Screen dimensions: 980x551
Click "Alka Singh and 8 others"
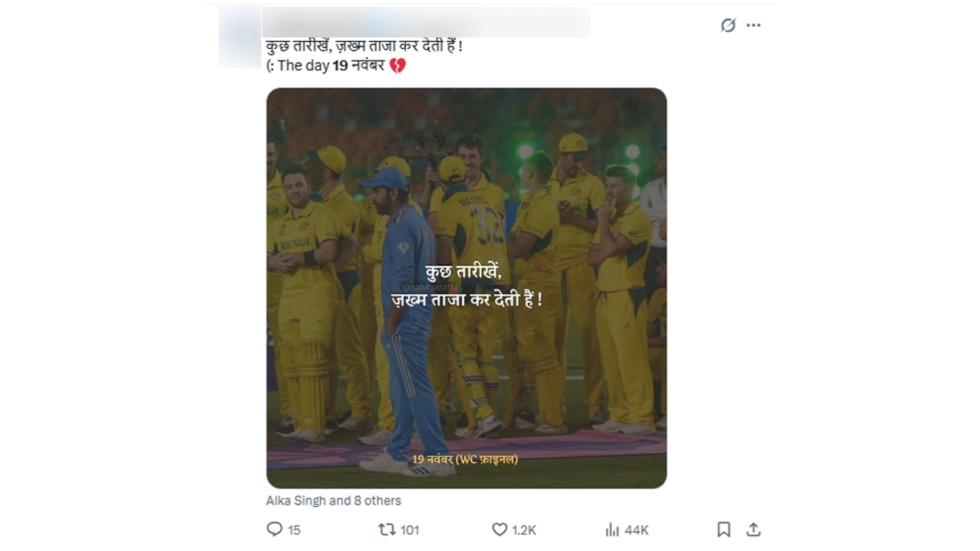[333, 500]
